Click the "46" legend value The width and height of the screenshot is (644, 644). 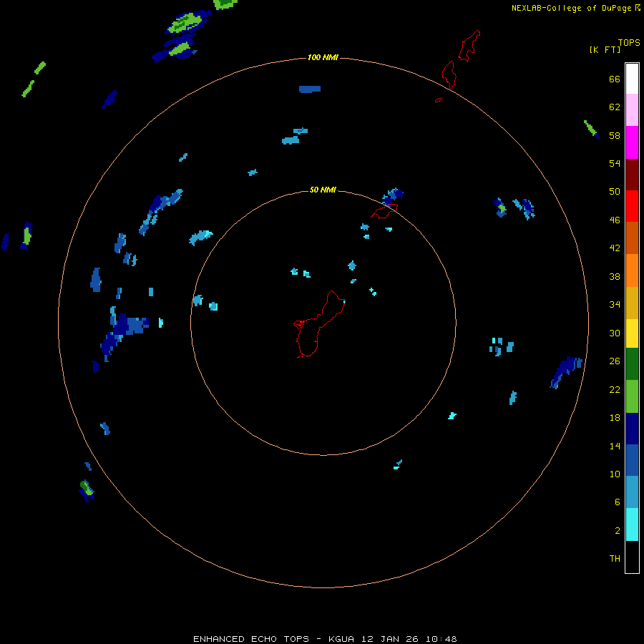[x=615, y=220]
